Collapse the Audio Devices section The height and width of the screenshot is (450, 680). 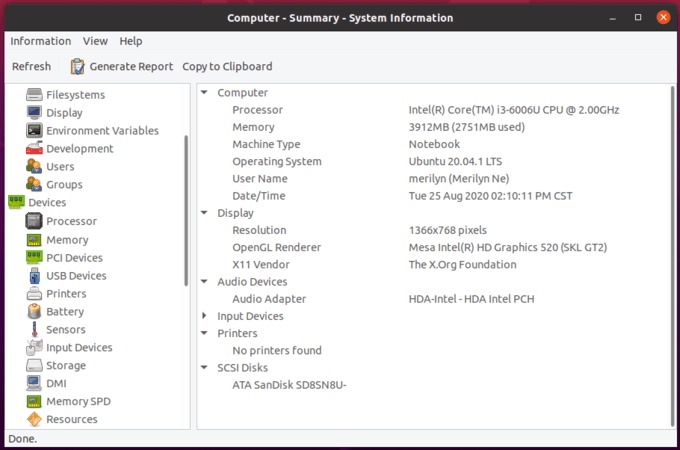point(204,281)
